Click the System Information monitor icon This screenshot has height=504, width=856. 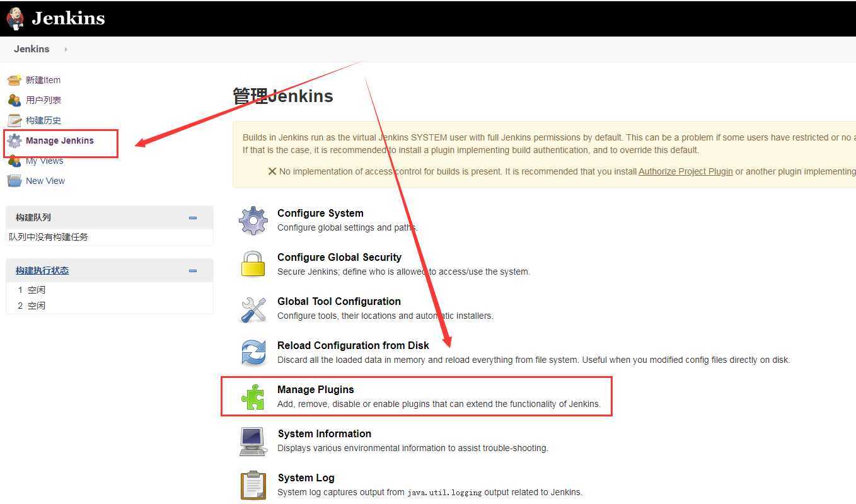tap(253, 441)
